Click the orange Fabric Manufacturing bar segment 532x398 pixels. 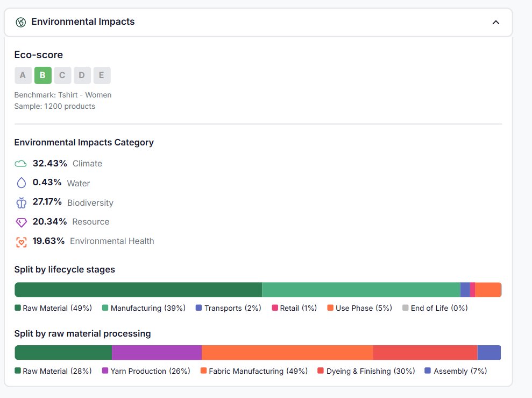pyautogui.click(x=287, y=353)
